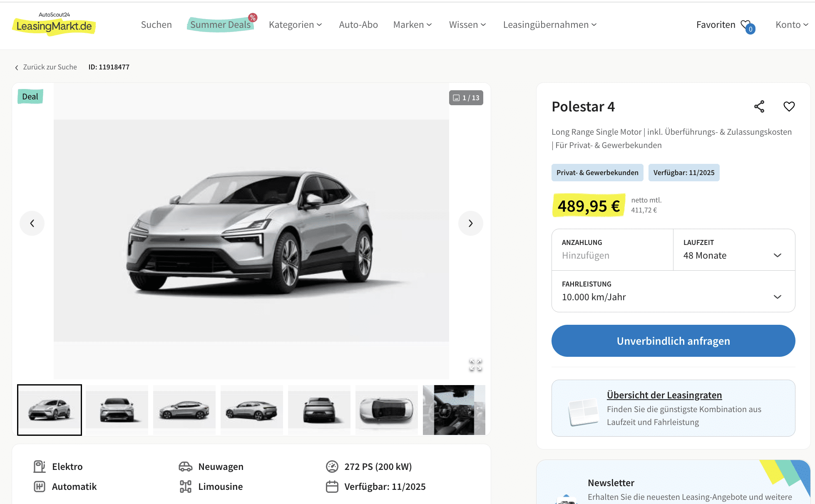Click the 489,95 € price label

tap(589, 206)
